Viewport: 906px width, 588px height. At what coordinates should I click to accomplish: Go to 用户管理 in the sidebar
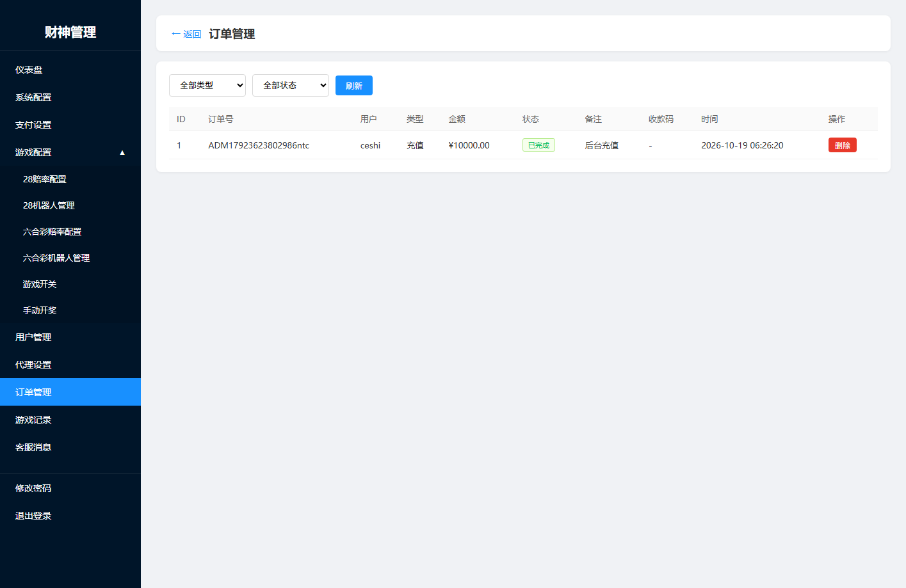pos(70,337)
